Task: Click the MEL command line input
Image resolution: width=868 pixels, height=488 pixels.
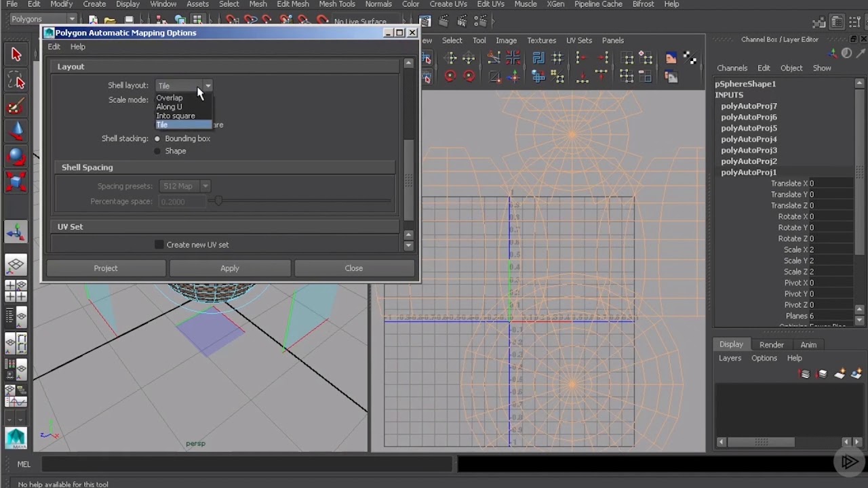Action: point(248,464)
